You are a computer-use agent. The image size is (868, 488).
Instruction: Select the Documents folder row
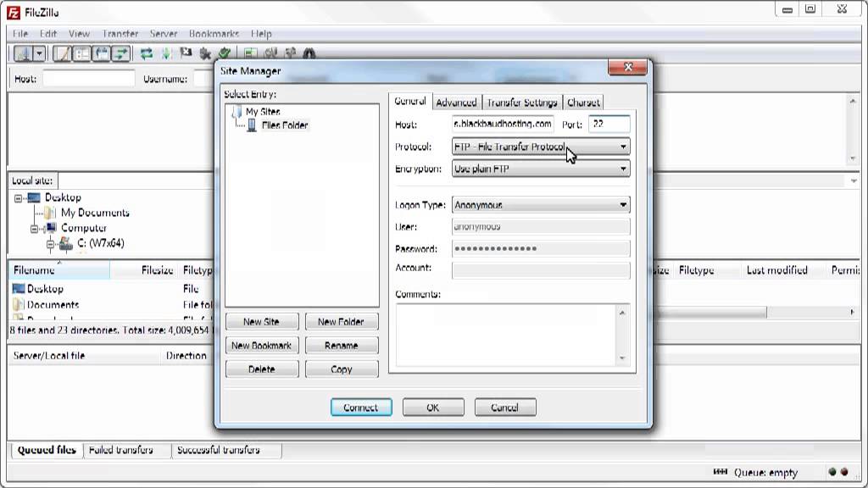tap(53, 304)
